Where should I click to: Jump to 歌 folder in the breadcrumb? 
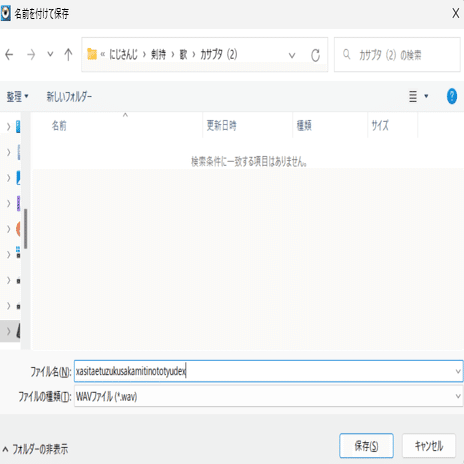click(183, 54)
